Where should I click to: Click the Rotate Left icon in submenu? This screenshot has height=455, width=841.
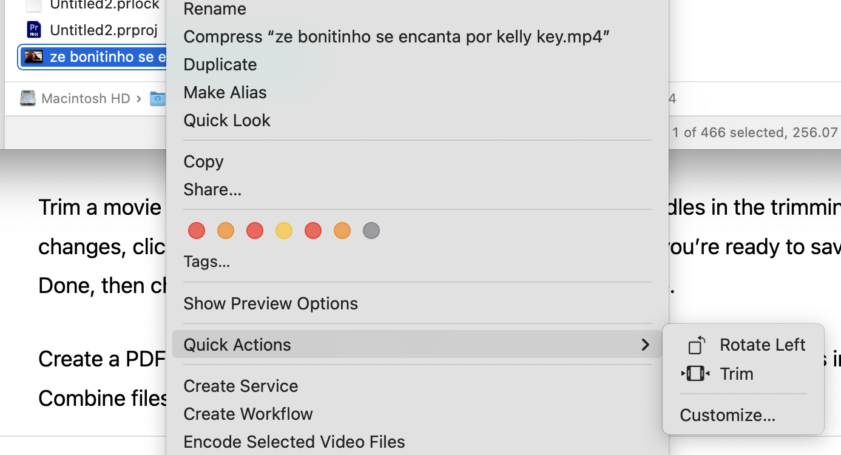pyautogui.click(x=697, y=345)
